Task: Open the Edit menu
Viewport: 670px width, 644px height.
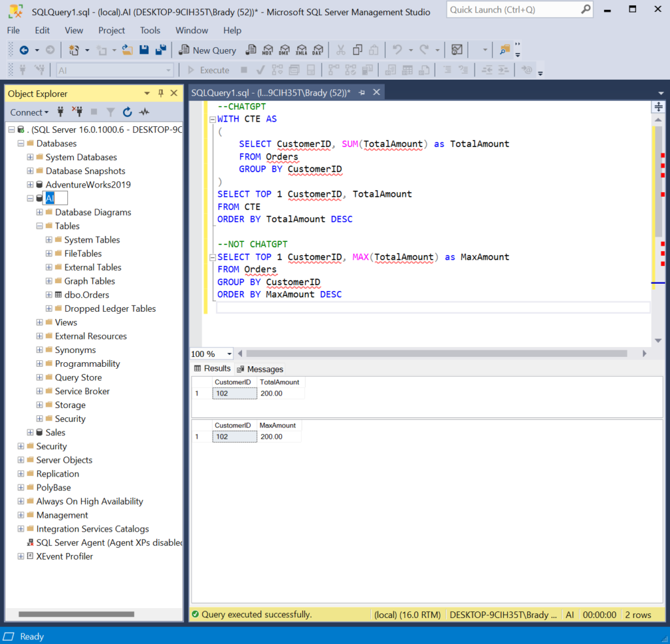Action: point(42,30)
